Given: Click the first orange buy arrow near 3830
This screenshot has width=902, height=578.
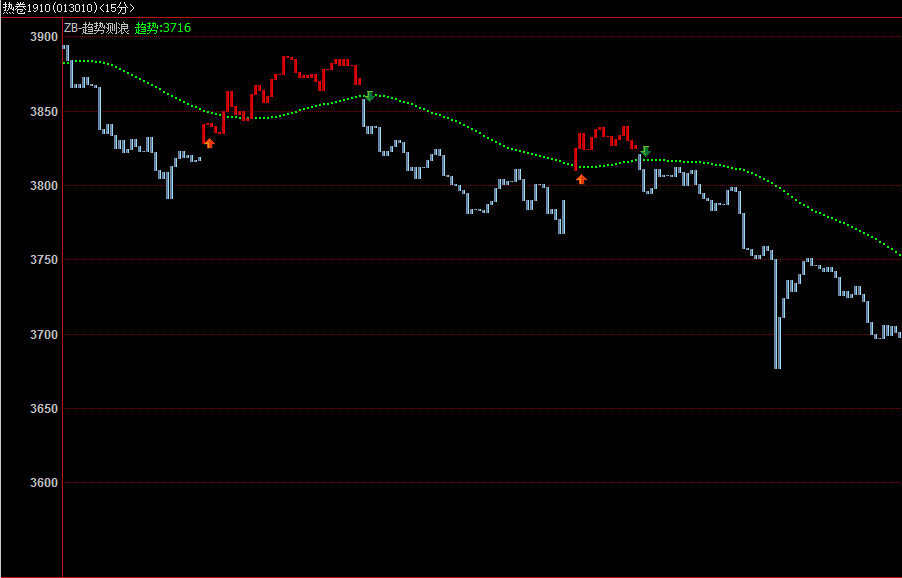Looking at the screenshot, I should pos(209,143).
